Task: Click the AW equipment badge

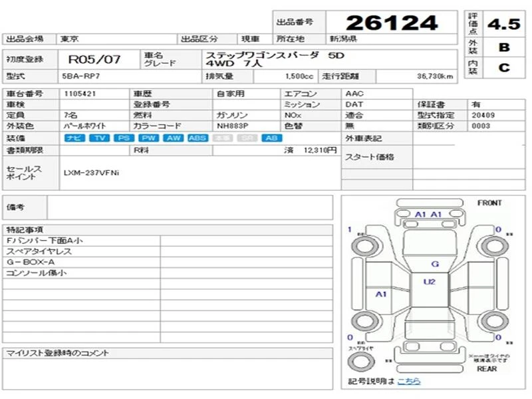Action: click(x=174, y=138)
